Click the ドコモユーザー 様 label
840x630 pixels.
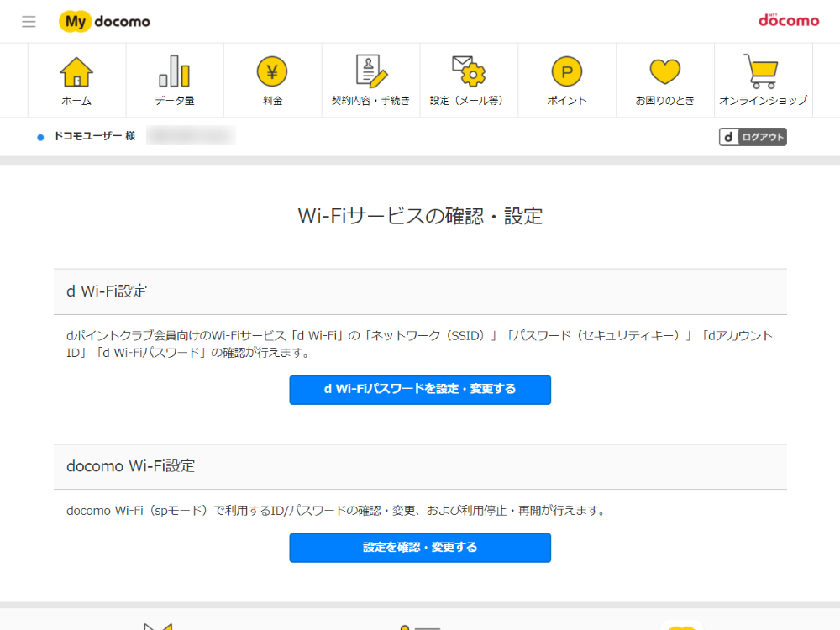[95, 136]
